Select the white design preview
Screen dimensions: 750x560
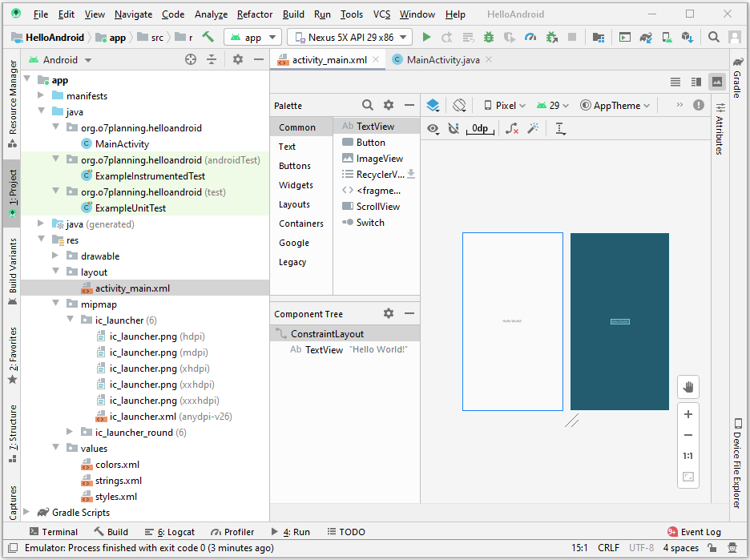tap(512, 321)
